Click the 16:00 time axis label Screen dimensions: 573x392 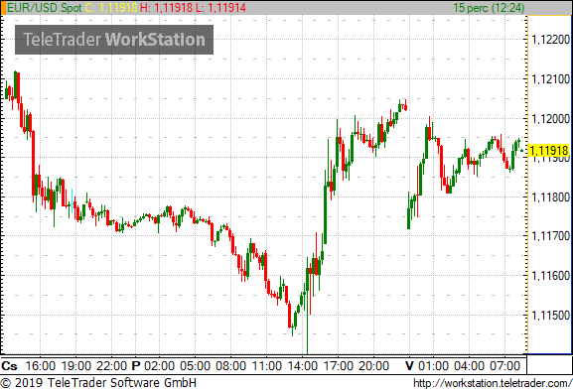[x=41, y=365]
